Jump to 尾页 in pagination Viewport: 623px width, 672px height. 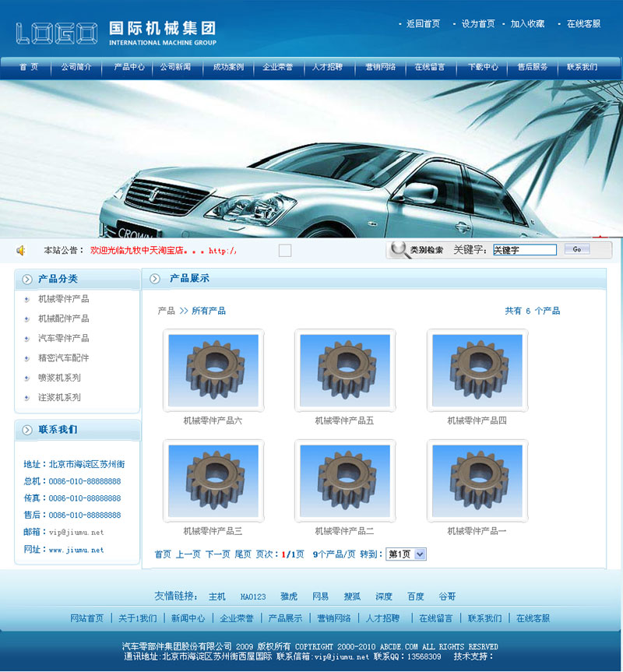(x=243, y=554)
